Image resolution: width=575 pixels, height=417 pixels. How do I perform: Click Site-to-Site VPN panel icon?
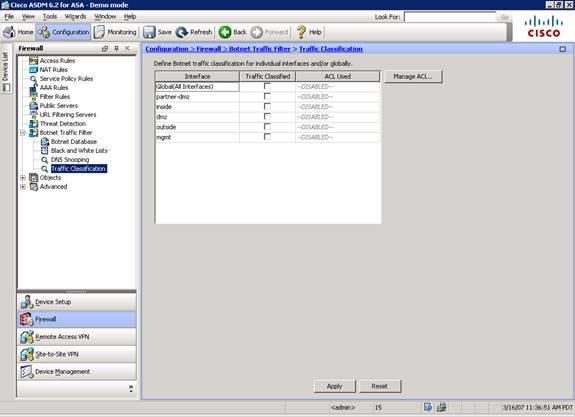(27, 354)
